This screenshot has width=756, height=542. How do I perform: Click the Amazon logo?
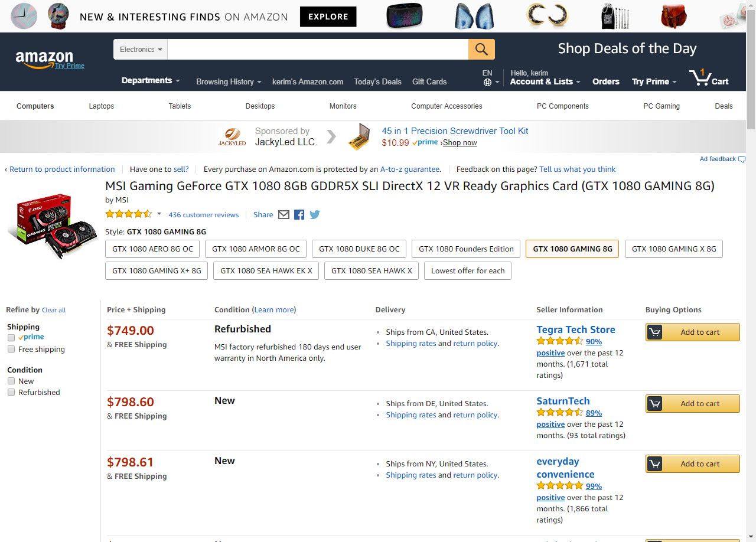44,59
